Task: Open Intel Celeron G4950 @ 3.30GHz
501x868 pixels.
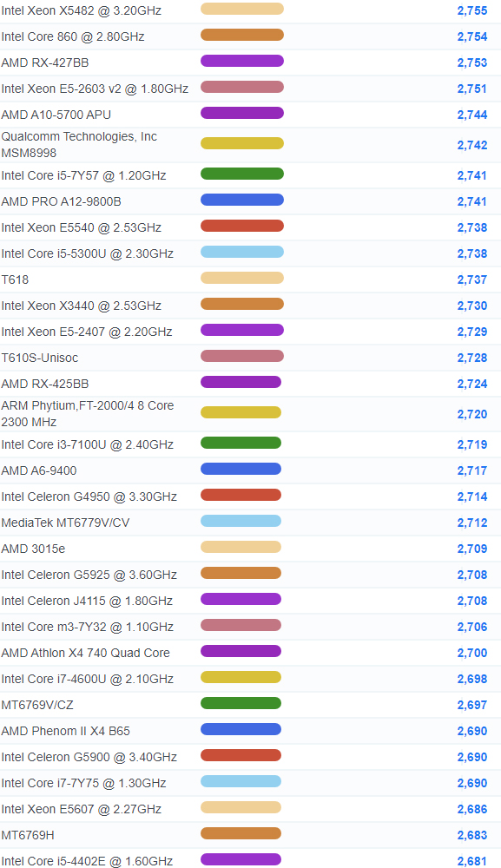Action: point(89,496)
